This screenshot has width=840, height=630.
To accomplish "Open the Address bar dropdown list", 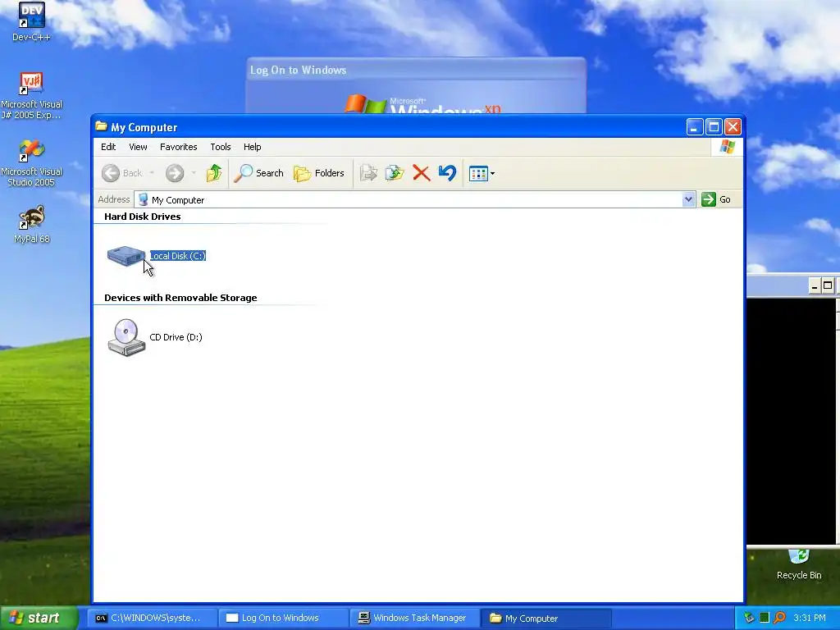I will click(x=689, y=199).
